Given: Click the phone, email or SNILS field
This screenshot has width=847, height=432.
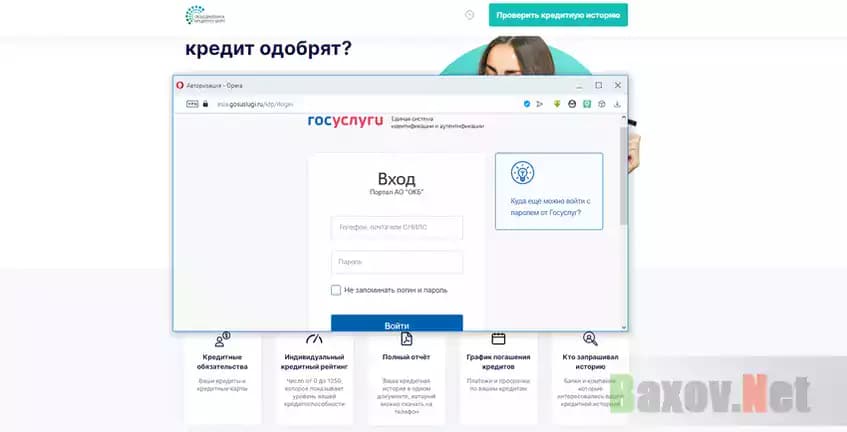Looking at the screenshot, I should point(397,227).
